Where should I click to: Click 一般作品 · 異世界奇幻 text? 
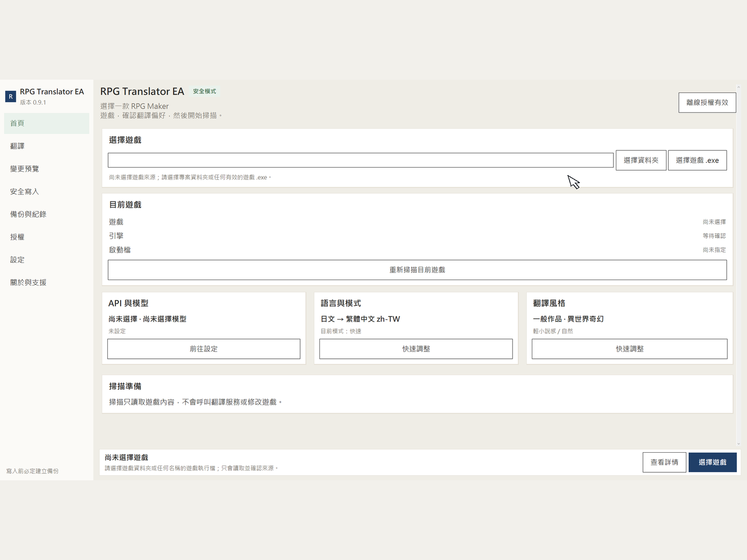pos(568,319)
